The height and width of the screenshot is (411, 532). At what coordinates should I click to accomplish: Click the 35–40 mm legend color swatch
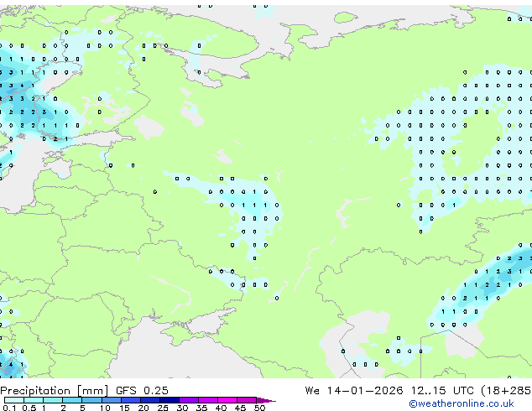pos(207,400)
